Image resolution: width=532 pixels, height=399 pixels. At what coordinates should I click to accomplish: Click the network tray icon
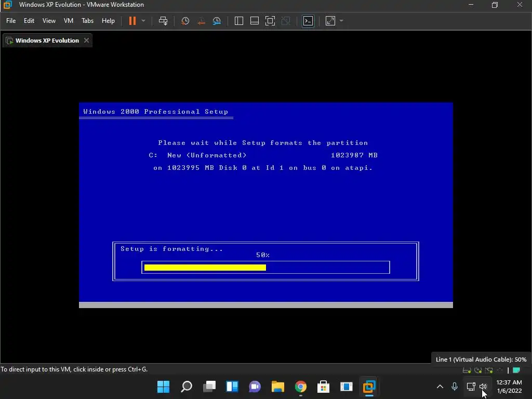[x=471, y=387]
